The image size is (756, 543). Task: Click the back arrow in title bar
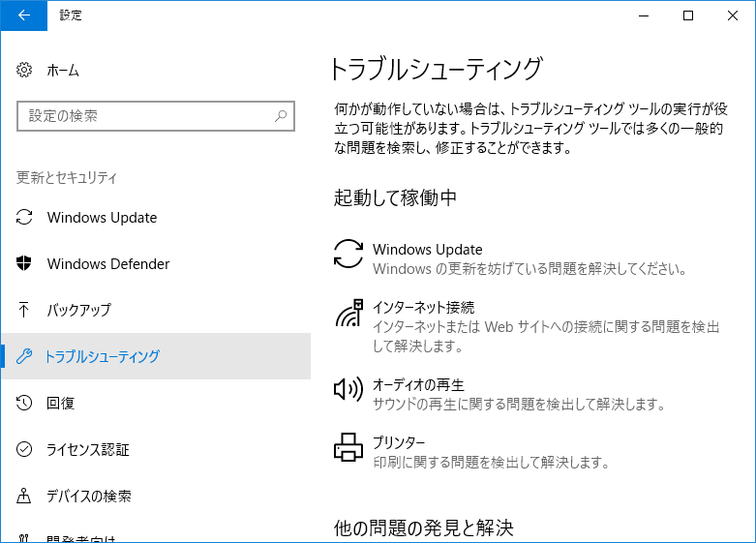(23, 15)
